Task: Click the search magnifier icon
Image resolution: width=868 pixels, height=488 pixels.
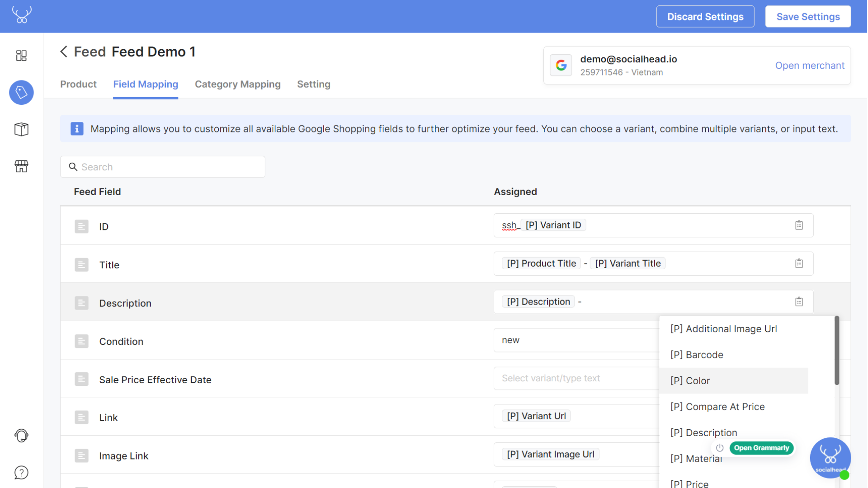Action: tap(73, 167)
